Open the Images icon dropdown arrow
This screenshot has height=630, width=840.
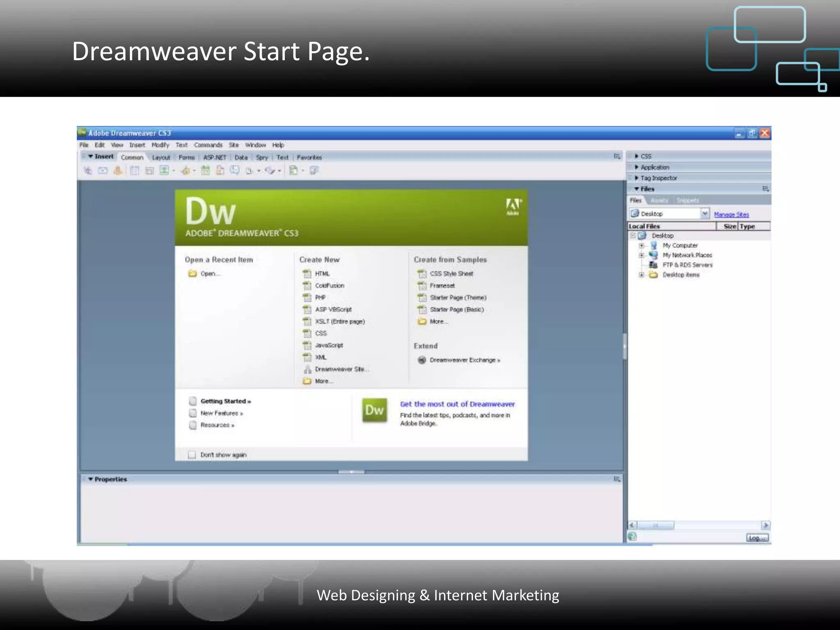coord(174,171)
